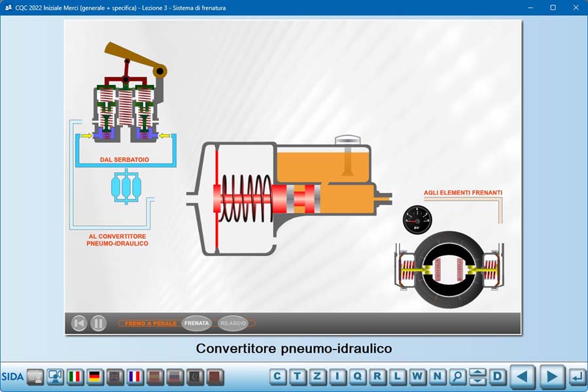Select the French flag language
Image resolution: width=588 pixels, height=392 pixels.
134,376
